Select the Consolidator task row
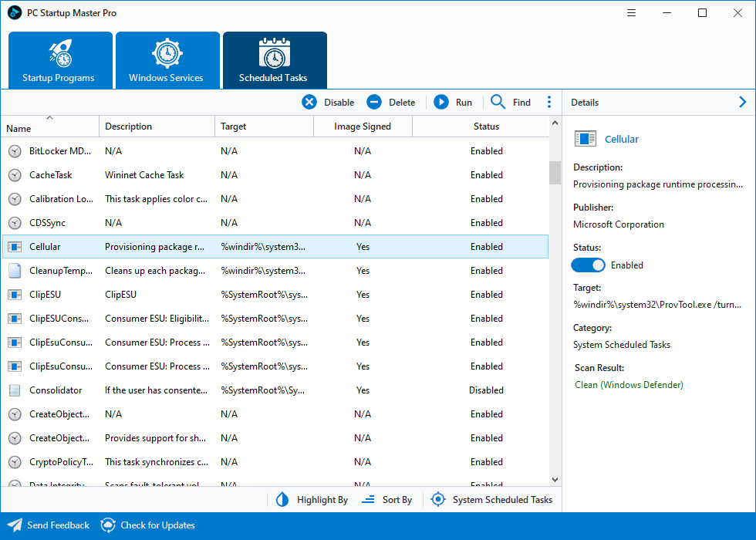756x540 pixels. click(56, 390)
